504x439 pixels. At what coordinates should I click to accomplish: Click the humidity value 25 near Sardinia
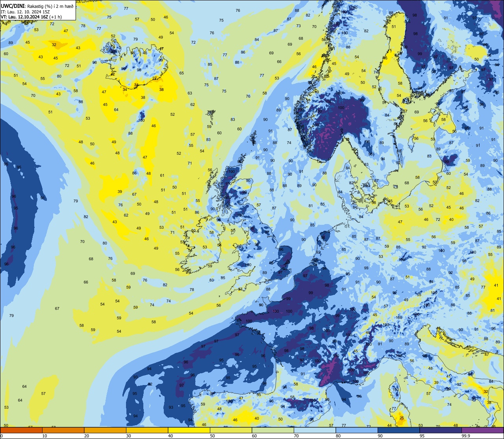pyautogui.click(x=402, y=418)
